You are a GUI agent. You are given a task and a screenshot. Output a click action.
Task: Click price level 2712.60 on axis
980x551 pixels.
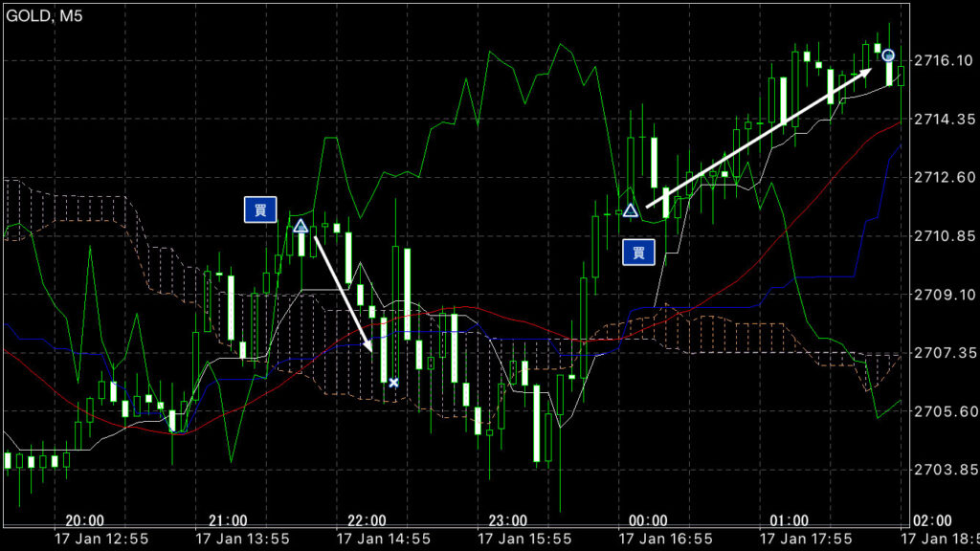[x=943, y=177]
